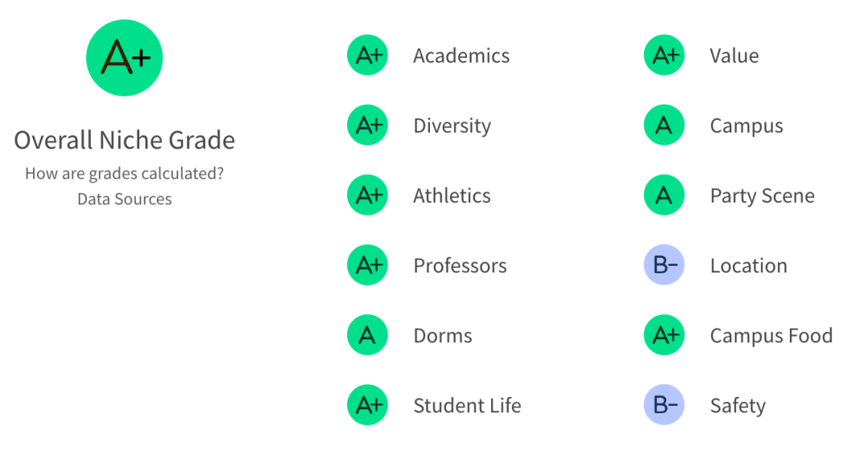Click the Value A+ grade icon

pyautogui.click(x=664, y=55)
